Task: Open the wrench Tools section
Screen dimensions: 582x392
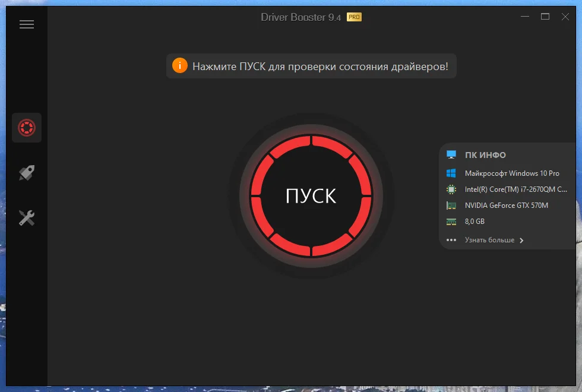Action: 27,218
